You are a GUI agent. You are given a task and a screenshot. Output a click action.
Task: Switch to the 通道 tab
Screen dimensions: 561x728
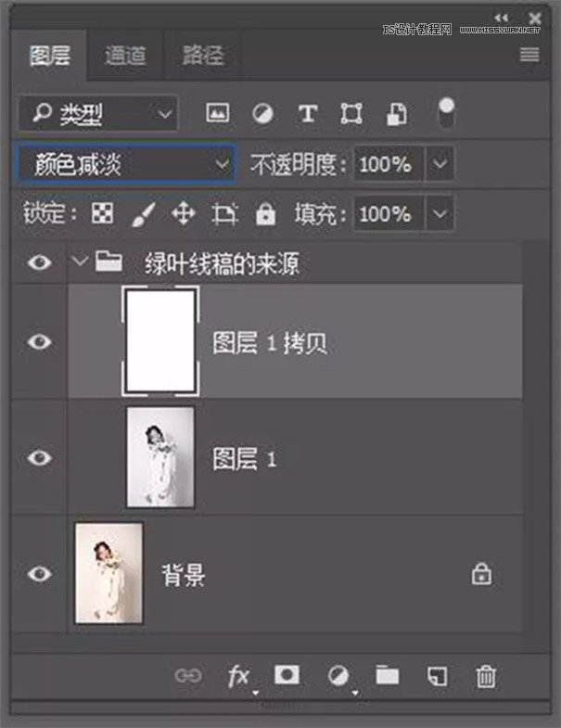(x=125, y=57)
